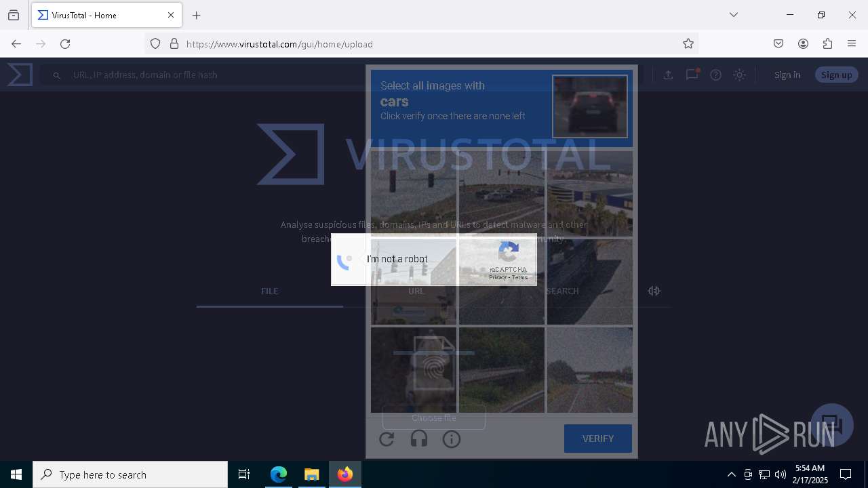This screenshot has width=868, height=488.
Task: Save the page to Pocket
Action: 778,44
